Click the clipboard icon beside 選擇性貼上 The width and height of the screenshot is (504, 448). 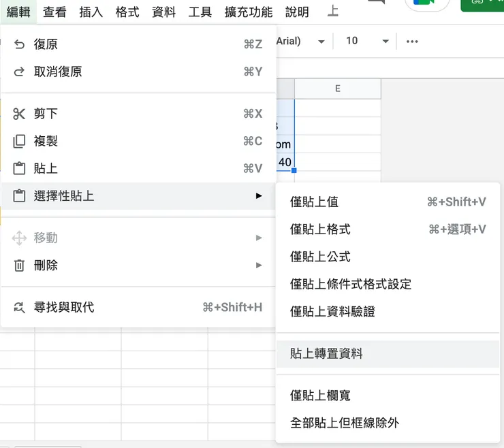[19, 196]
